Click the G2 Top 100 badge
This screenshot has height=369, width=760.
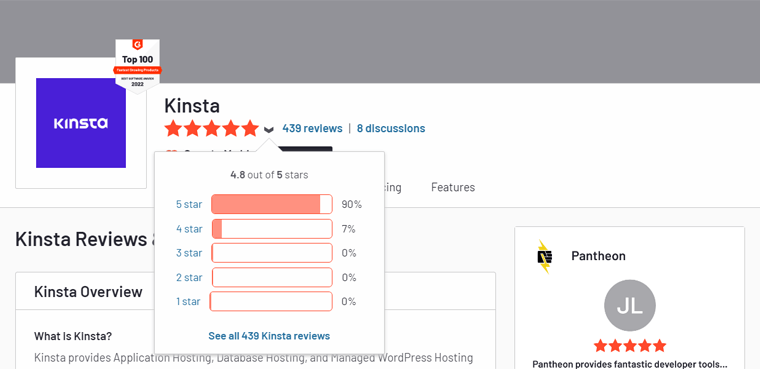(138, 66)
